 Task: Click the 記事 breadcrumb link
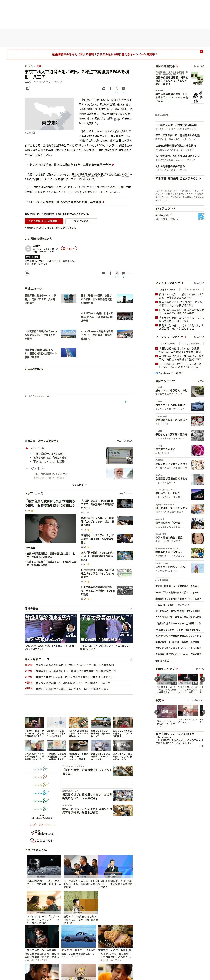(x=39, y=66)
